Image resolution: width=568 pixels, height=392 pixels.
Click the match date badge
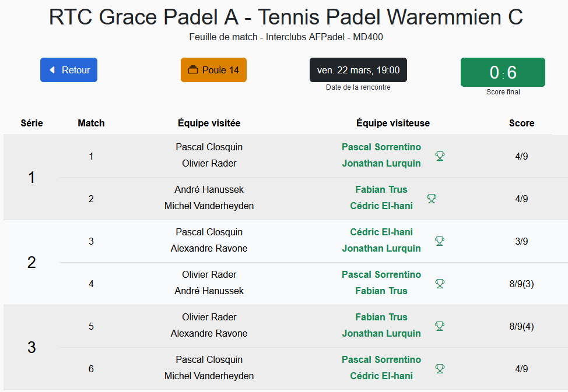[x=358, y=70]
